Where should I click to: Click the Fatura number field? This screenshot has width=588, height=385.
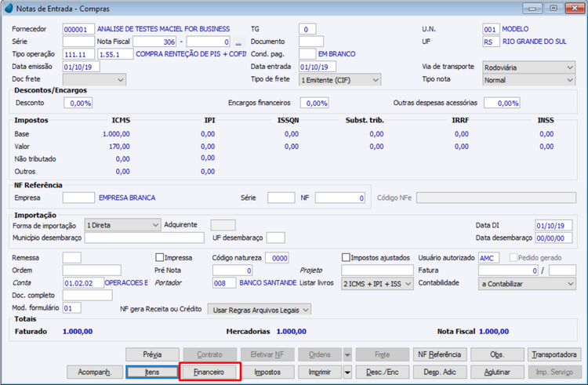click(509, 271)
